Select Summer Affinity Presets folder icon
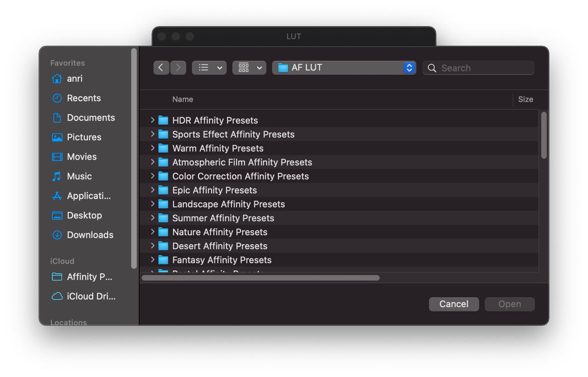 163,218
